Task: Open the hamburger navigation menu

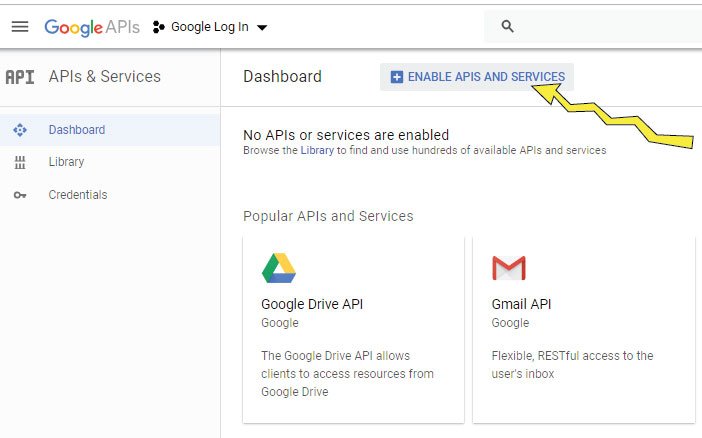Action: pyautogui.click(x=20, y=27)
